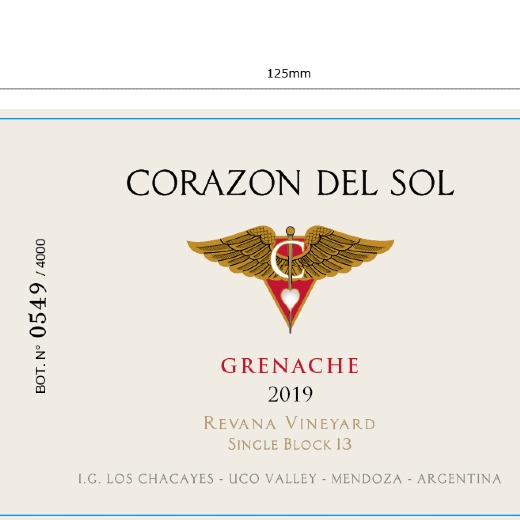Select the red GRENACHE varietal text
The height and width of the screenshot is (520, 520).
[x=290, y=365]
